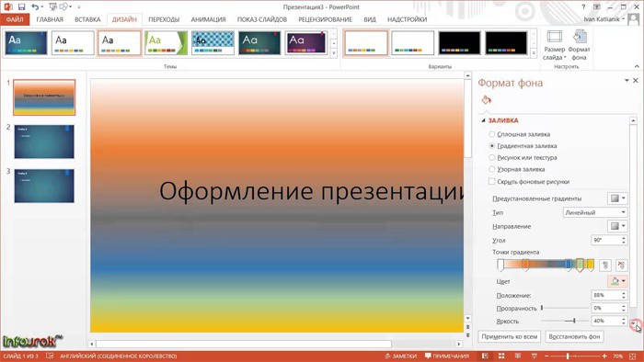The image size is (644, 362).
Task: Select Градиентная заливка radio button
Action: pyautogui.click(x=491, y=145)
